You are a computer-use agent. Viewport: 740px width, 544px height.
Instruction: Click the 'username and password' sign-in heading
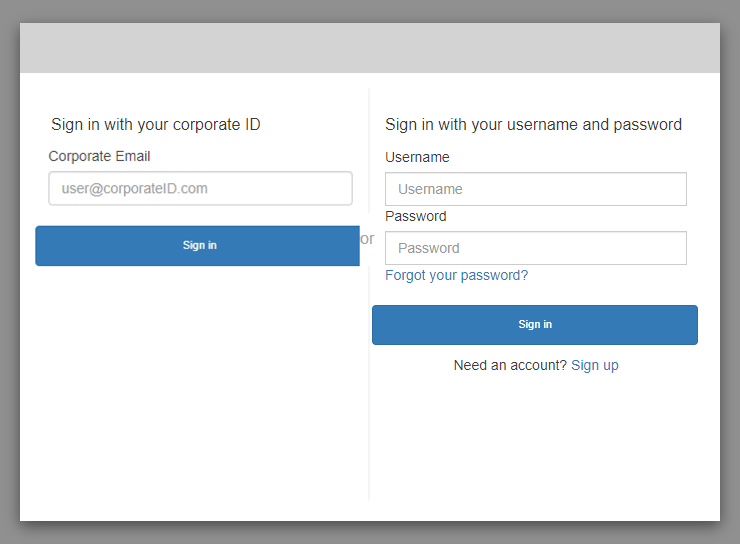(533, 125)
